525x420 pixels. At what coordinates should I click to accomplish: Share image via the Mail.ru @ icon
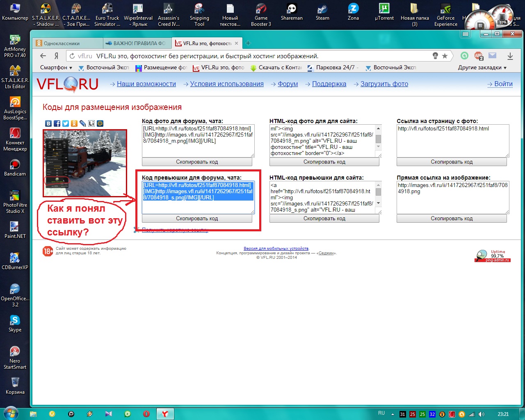tap(100, 123)
